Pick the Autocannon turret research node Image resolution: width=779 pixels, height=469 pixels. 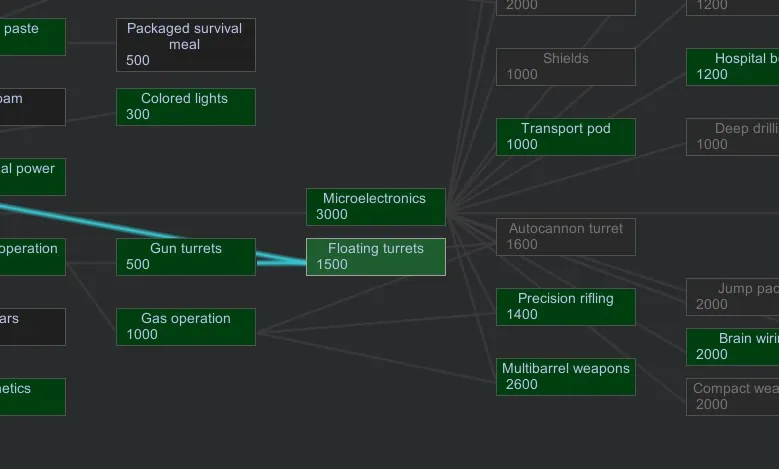coord(565,237)
